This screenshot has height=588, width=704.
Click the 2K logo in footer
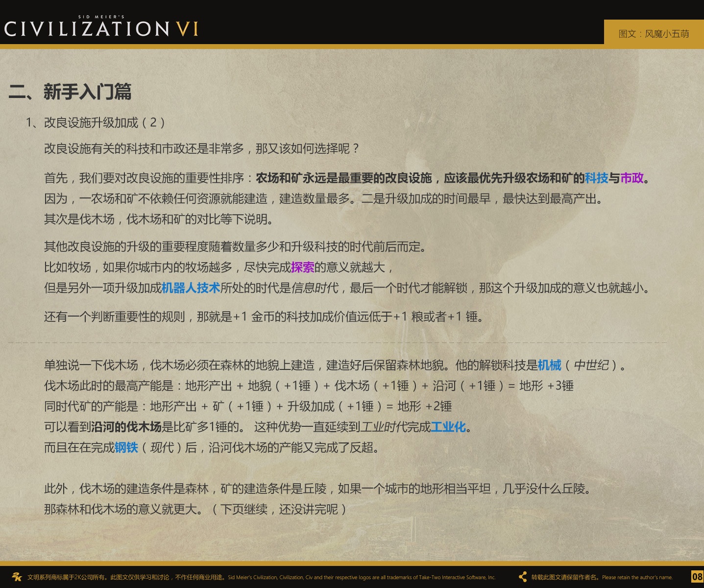[17, 577]
